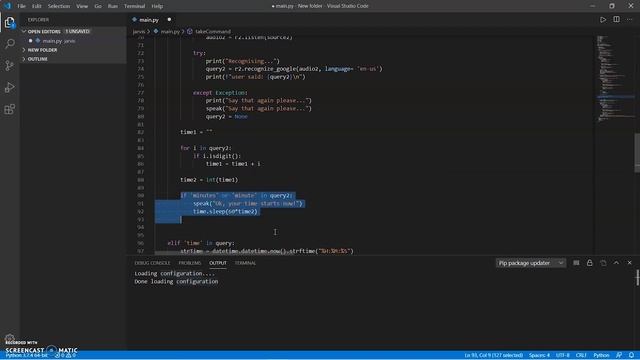Click the Ln 93, Col 9 status item

coord(493,356)
